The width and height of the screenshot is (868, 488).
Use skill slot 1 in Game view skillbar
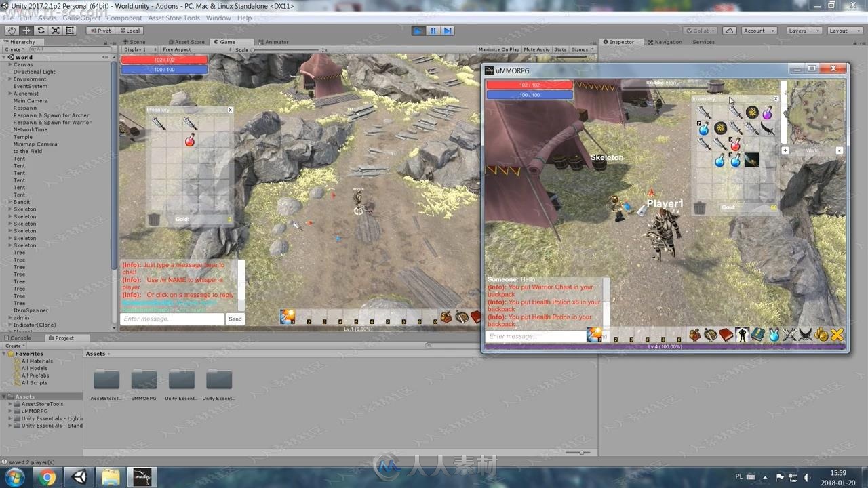pos(287,317)
